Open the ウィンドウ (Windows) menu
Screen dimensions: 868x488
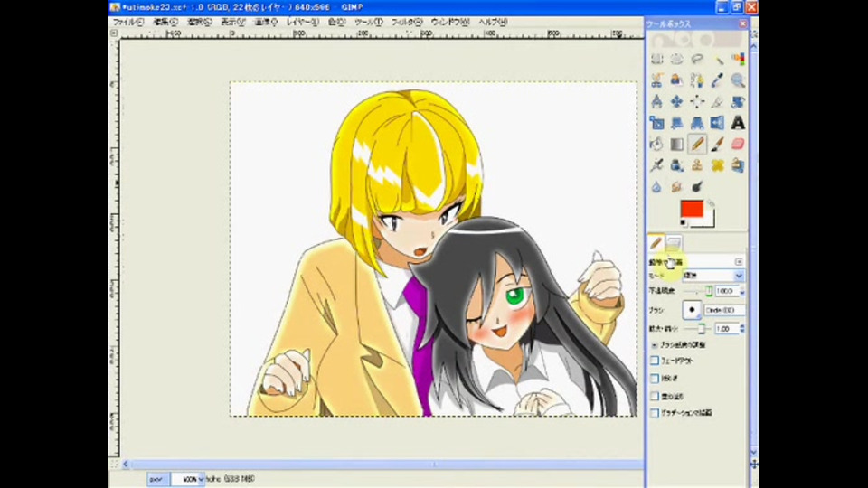[x=450, y=22]
